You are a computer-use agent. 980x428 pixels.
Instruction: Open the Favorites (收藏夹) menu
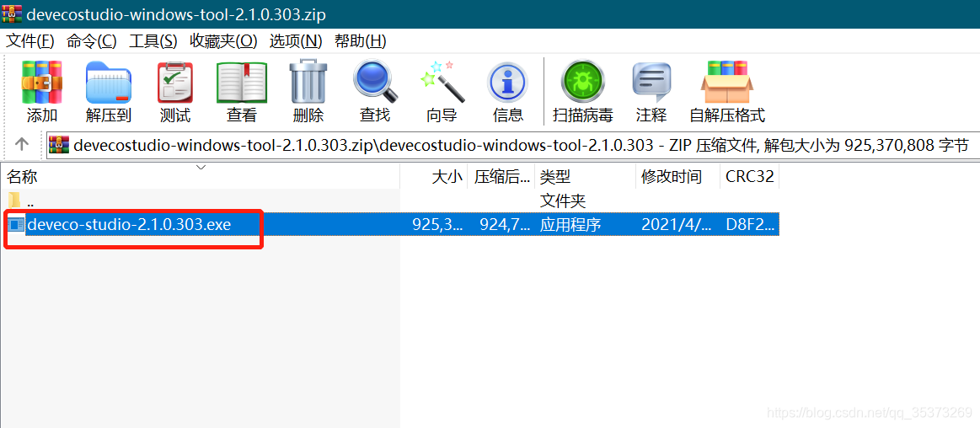pyautogui.click(x=223, y=41)
